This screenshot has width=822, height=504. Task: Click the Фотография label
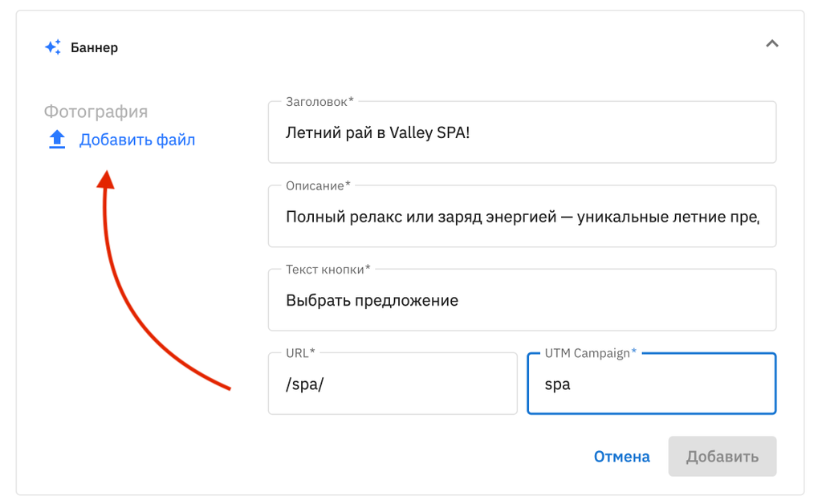pos(96,112)
